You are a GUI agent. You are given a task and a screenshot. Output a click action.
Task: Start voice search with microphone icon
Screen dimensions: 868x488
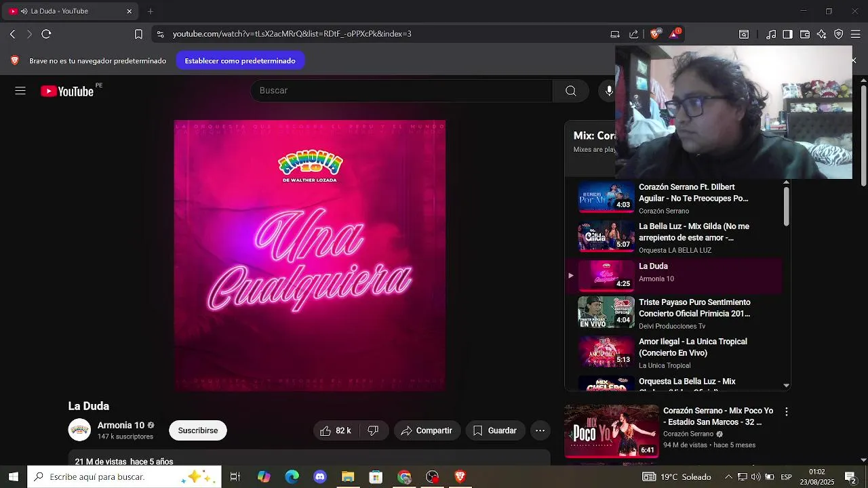[609, 91]
